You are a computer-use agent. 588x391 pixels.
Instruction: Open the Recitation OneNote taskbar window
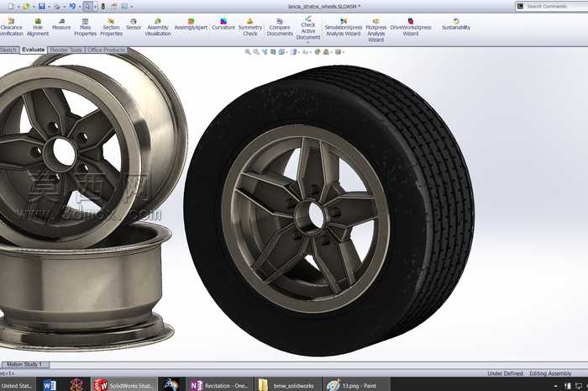(219, 385)
